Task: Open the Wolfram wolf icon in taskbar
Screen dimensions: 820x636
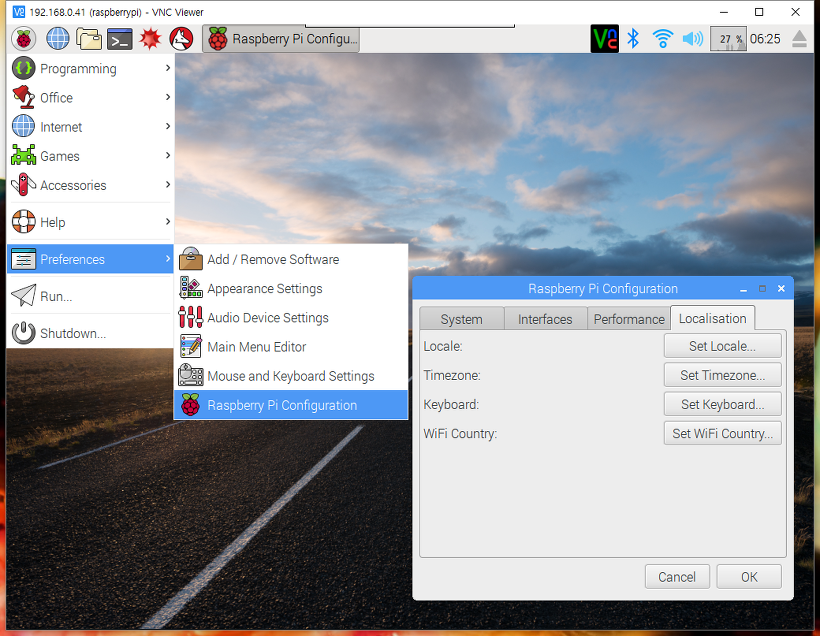Action: (x=181, y=39)
